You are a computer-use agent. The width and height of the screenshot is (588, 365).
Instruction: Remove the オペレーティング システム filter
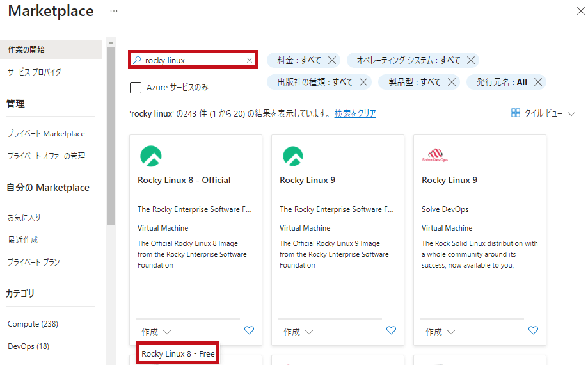pyautogui.click(x=471, y=60)
